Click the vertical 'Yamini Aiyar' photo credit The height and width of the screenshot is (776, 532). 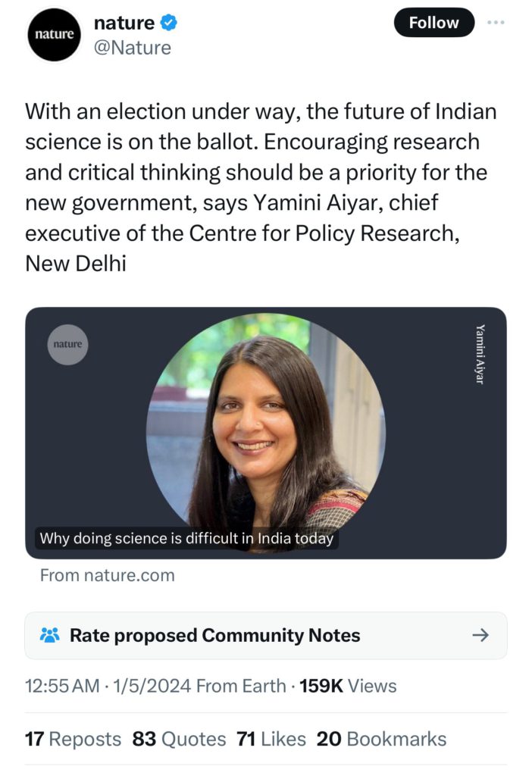pyautogui.click(x=480, y=353)
